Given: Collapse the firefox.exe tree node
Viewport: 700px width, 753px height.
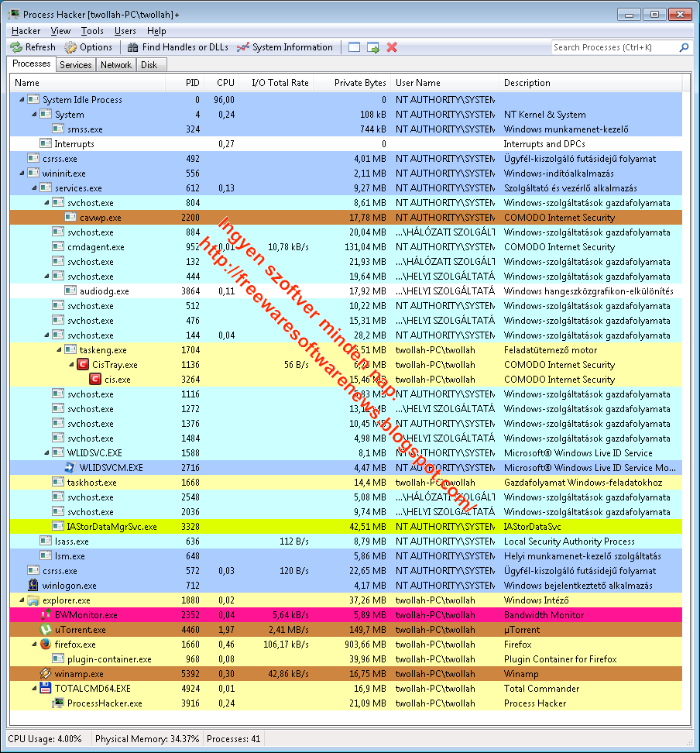Looking at the screenshot, I should (x=34, y=644).
